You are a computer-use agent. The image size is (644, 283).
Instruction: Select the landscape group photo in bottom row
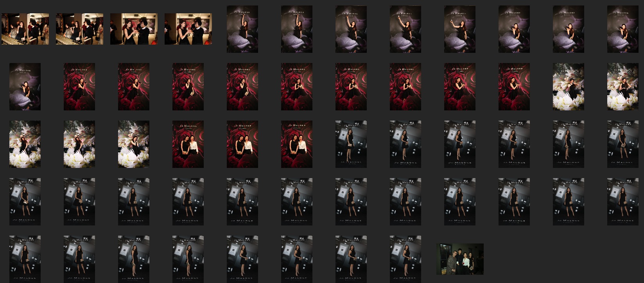click(460, 259)
